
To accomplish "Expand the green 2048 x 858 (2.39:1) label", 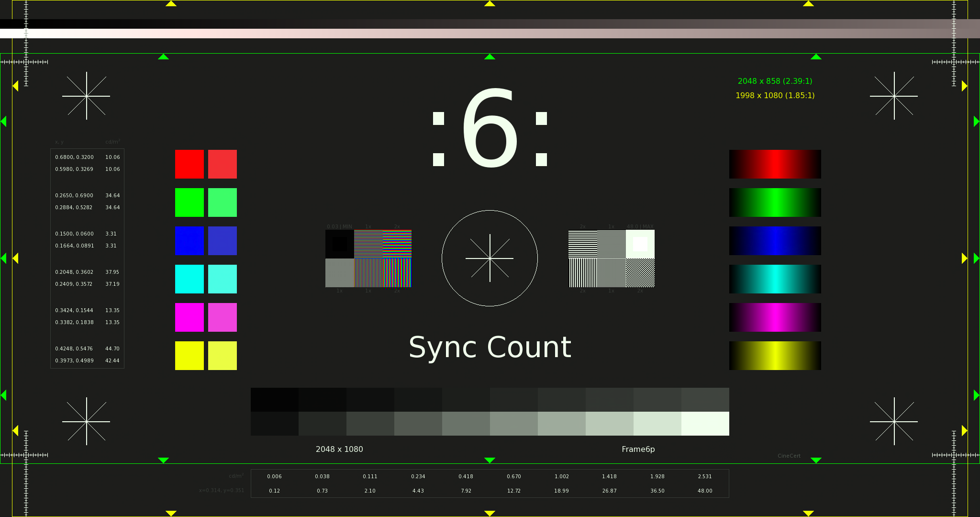I will [x=774, y=81].
